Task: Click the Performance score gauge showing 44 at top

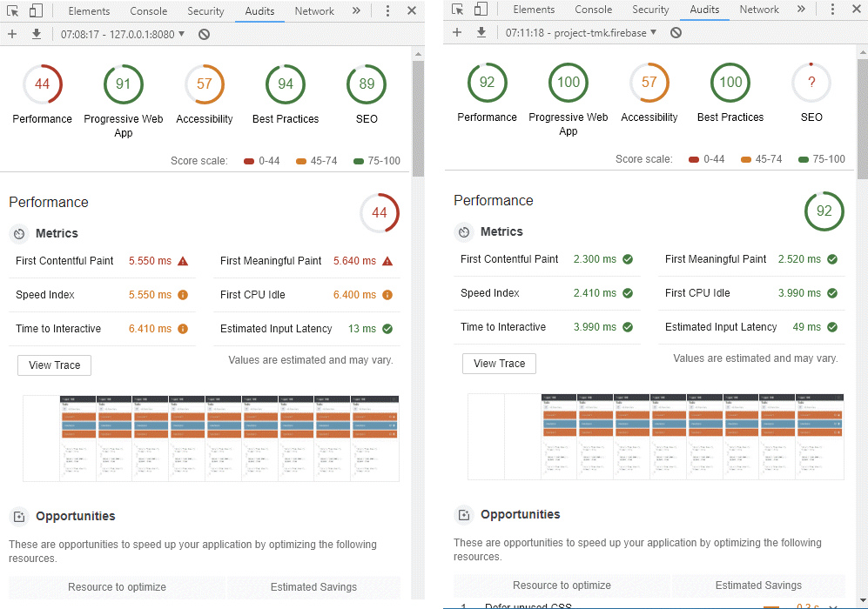Action: (42, 84)
